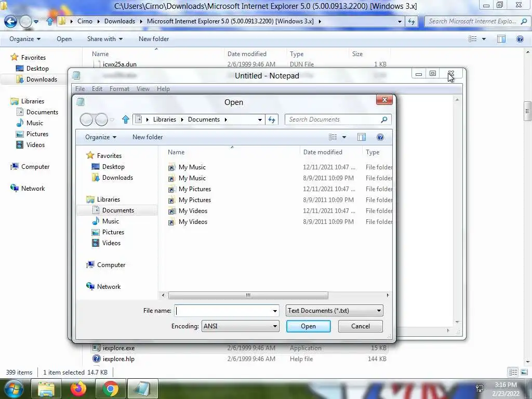Sort by Date modified in the Open dialog
The width and height of the screenshot is (532, 399).
click(x=323, y=152)
